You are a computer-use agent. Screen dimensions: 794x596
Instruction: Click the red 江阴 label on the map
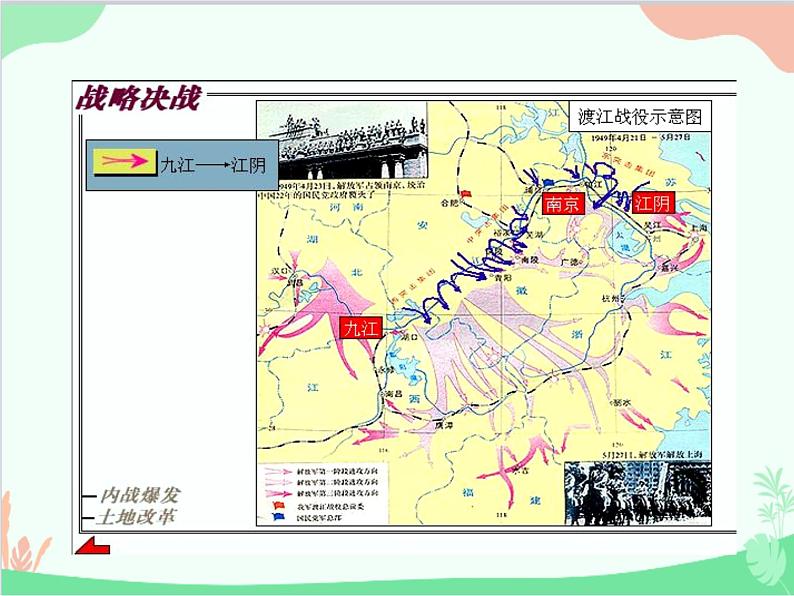tap(653, 204)
